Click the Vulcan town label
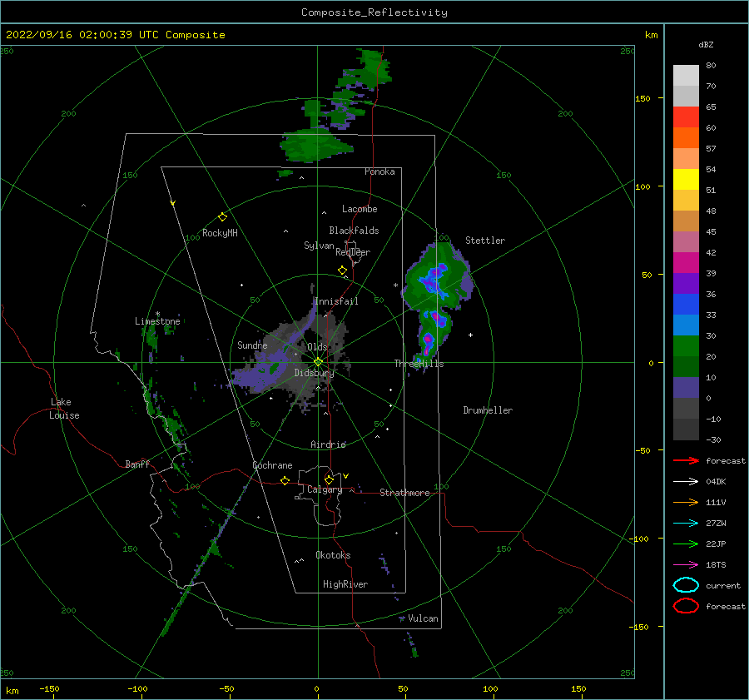Screen dimensions: 749x700 coord(424,618)
